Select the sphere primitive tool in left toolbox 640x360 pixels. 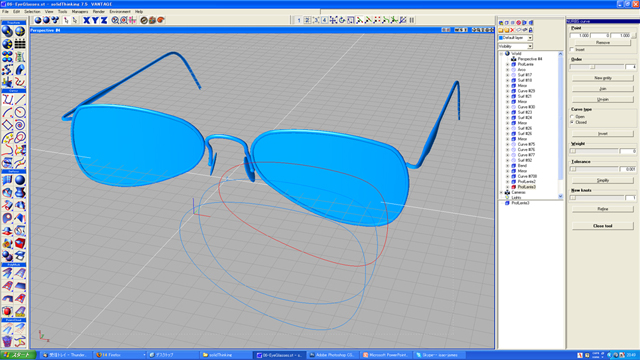20,180
